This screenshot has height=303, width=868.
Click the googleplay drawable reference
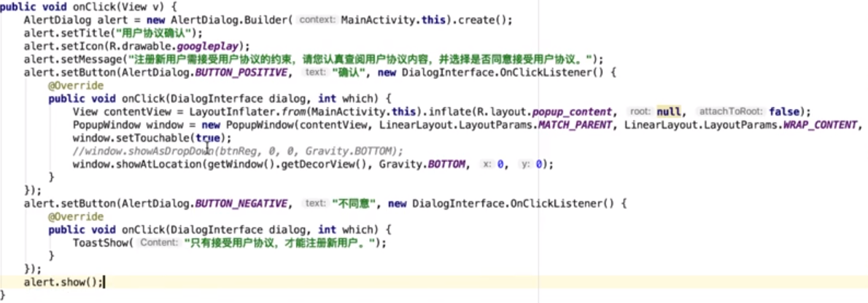209,46
